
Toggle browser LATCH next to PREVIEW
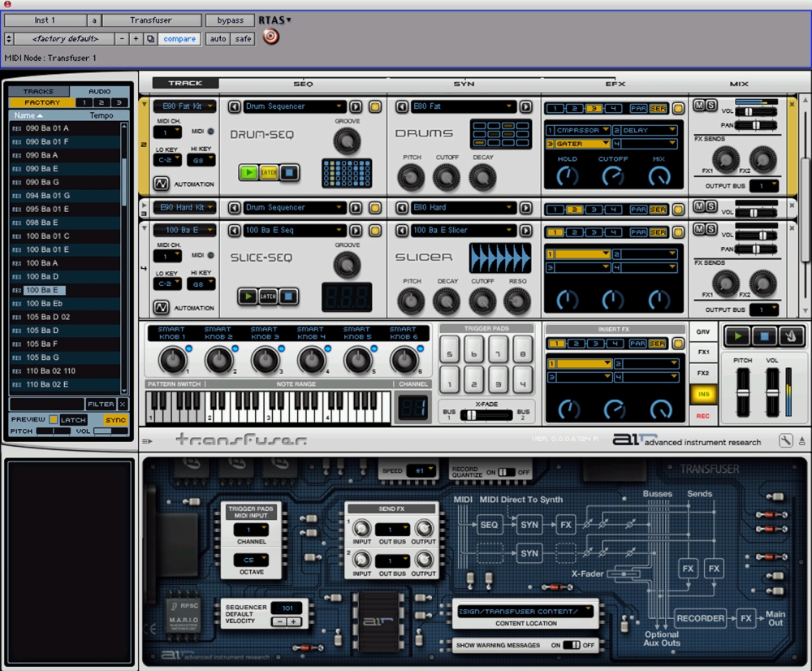pyautogui.click(x=72, y=420)
